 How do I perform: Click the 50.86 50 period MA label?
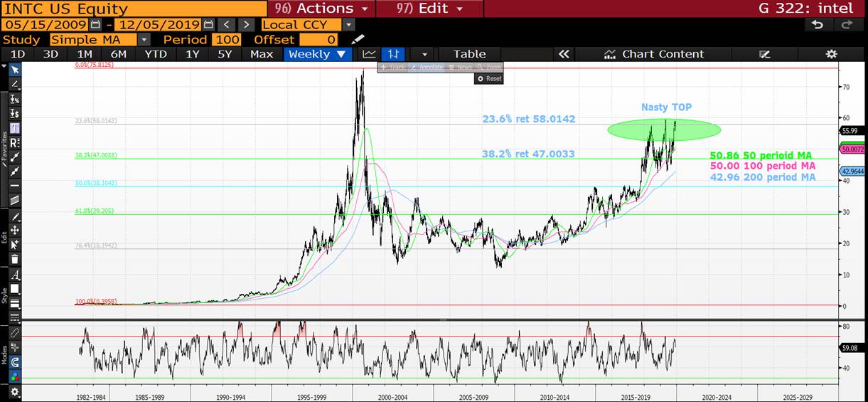(x=761, y=155)
